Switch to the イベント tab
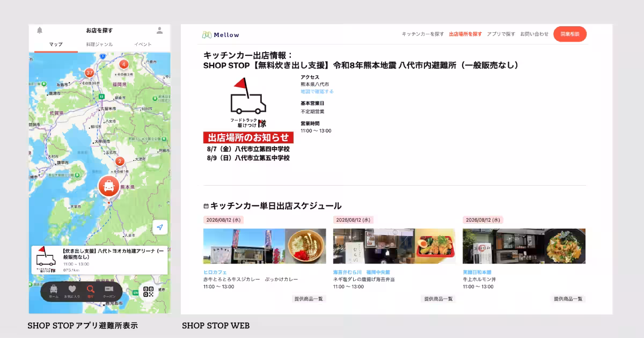Screen dimensions: 644x338 143,45
